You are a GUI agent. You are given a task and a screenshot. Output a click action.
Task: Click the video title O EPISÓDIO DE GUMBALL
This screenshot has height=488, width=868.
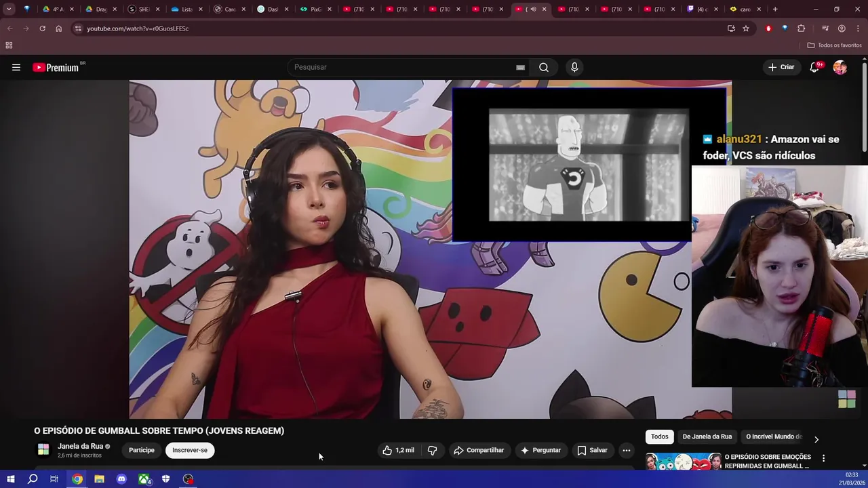(159, 430)
